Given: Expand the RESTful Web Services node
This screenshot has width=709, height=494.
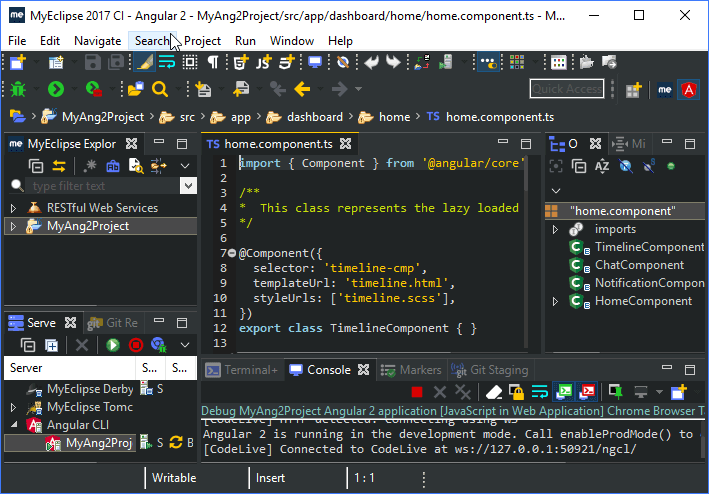Looking at the screenshot, I should [14, 208].
